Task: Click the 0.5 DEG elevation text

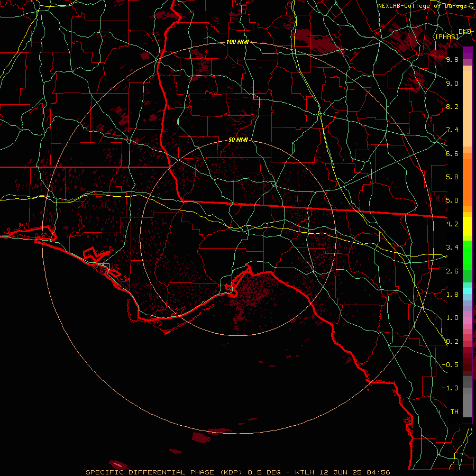Action: click(x=266, y=472)
